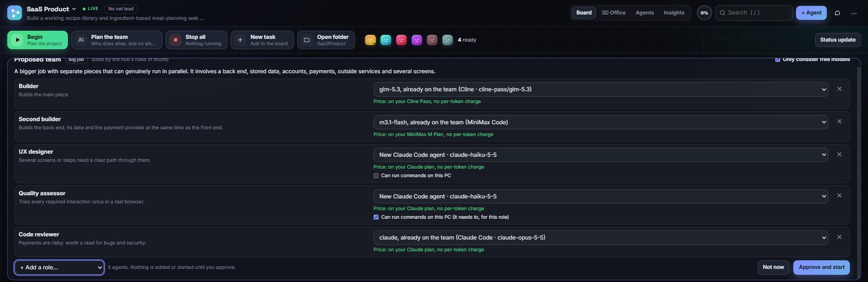Click the 5 agents approval notice text
The image size is (868, 282).
[171, 267]
